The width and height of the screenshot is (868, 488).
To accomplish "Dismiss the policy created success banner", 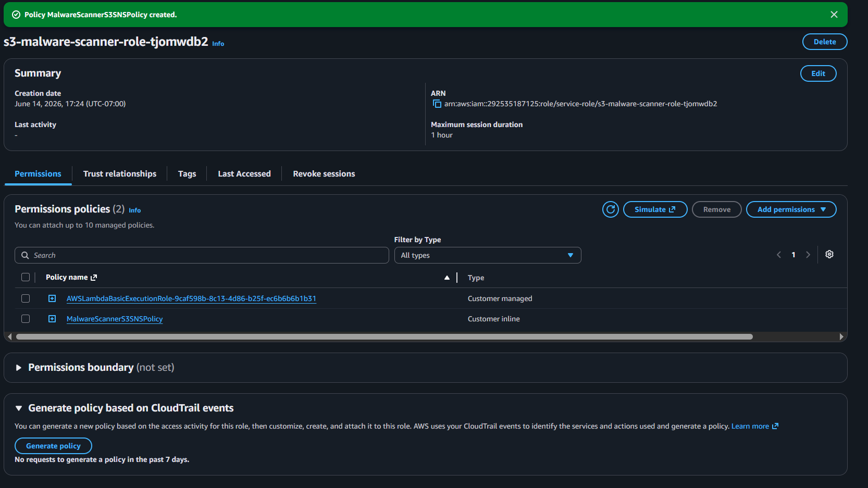I will tap(834, 15).
